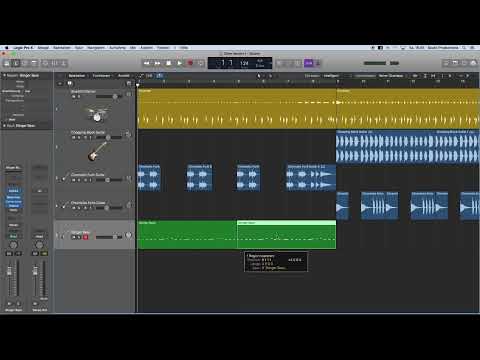Click the Stinger B. channel strip setting button

(14, 168)
